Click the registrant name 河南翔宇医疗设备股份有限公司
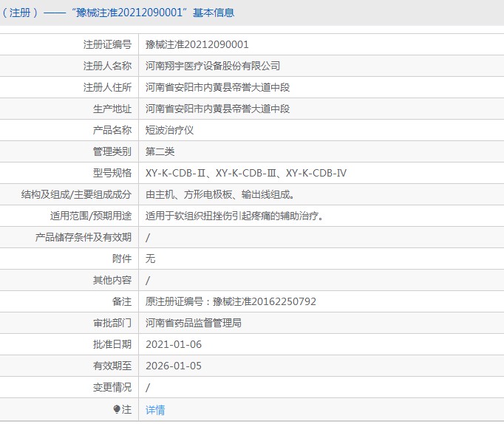Viewport: 504px width, 424px height. pyautogui.click(x=213, y=66)
